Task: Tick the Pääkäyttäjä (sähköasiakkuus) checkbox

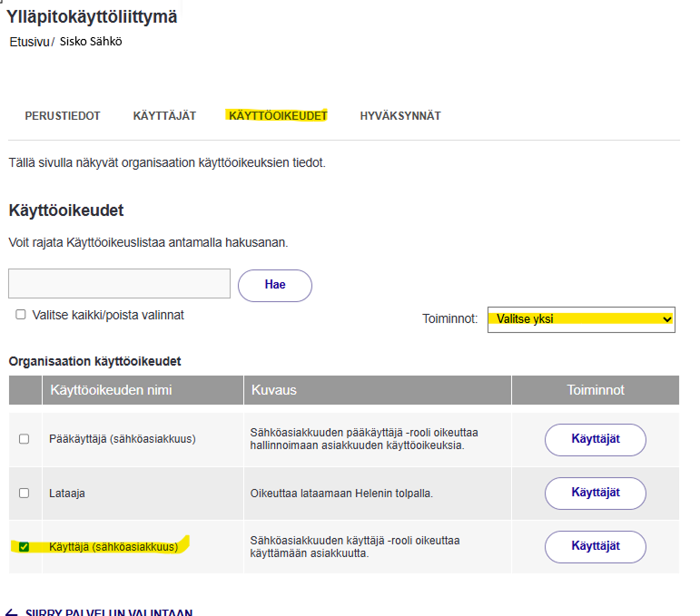Action: pos(25,439)
